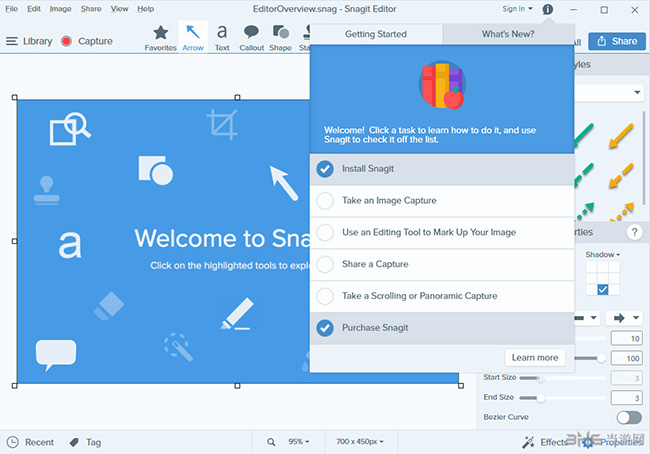Select the Callout tool
This screenshot has height=454, width=650.
(251, 37)
